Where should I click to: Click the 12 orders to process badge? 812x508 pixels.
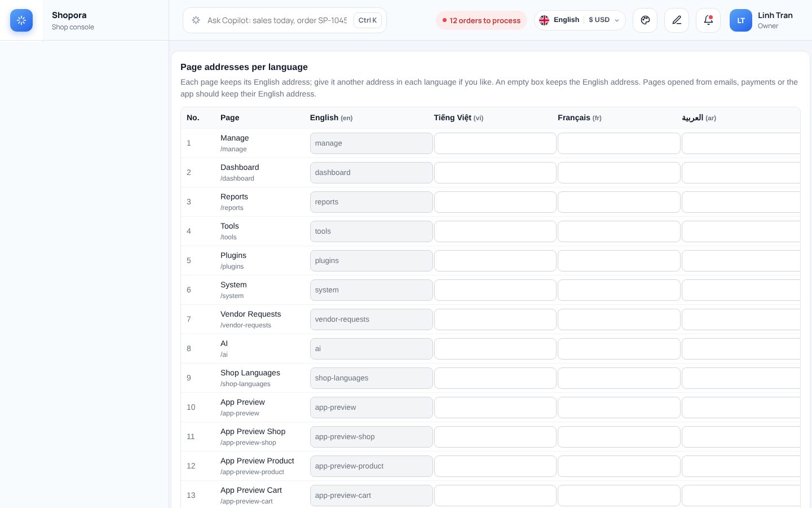482,20
